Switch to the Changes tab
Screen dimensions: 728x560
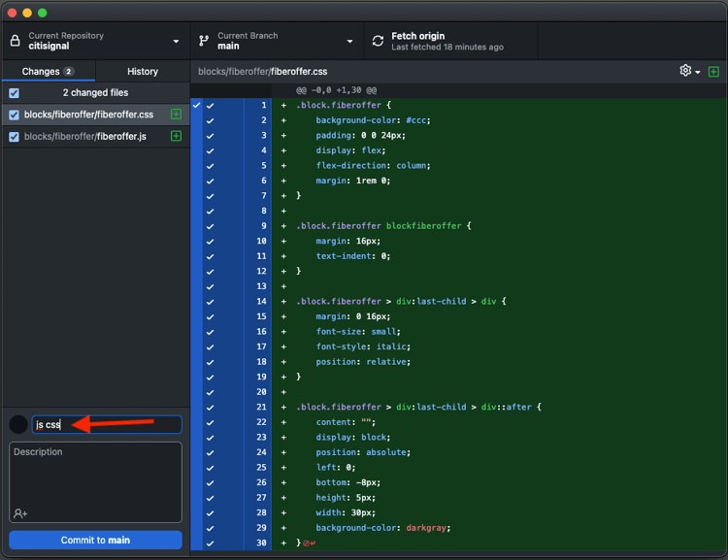coord(49,72)
